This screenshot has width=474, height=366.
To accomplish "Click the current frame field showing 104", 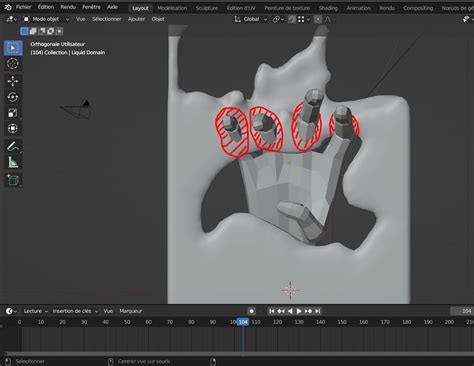I will (x=462, y=311).
